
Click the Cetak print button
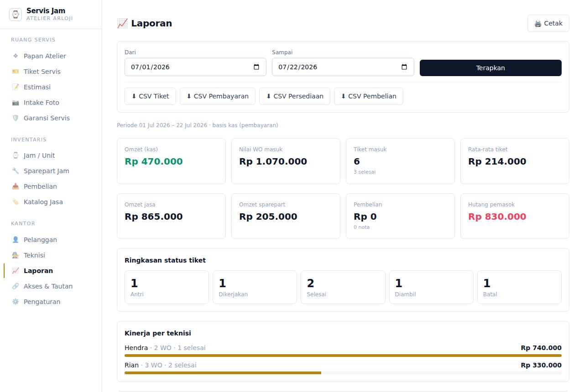548,23
